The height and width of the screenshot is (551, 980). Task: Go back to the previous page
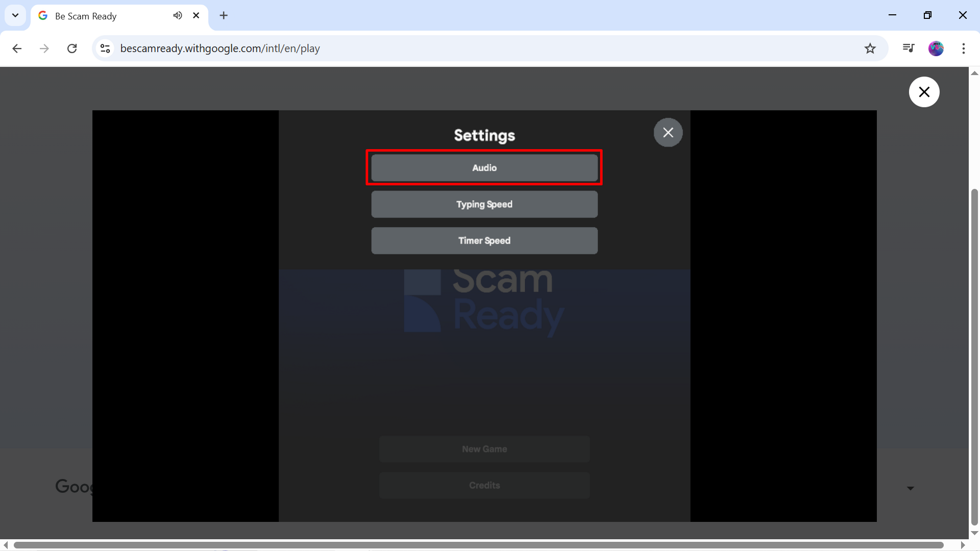[17, 48]
